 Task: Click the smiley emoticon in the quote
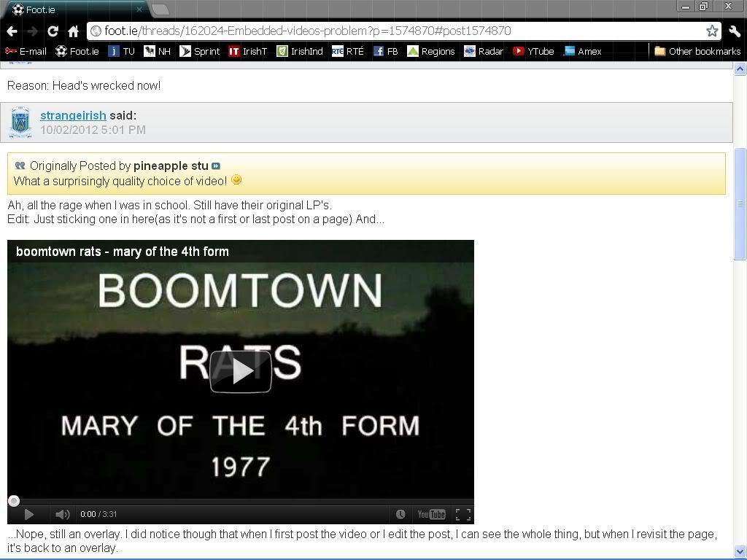[x=236, y=179]
